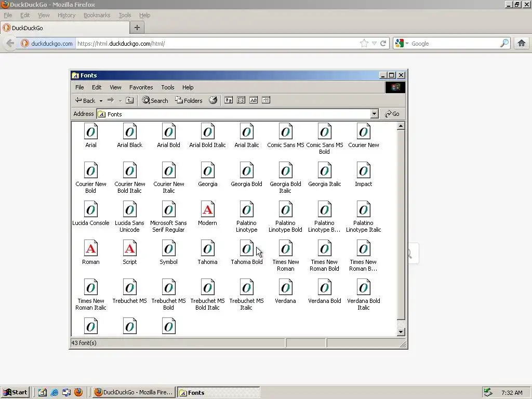532x399 pixels.
Task: Select the Trebuchet MS Bold Italic font
Action: coord(208,295)
